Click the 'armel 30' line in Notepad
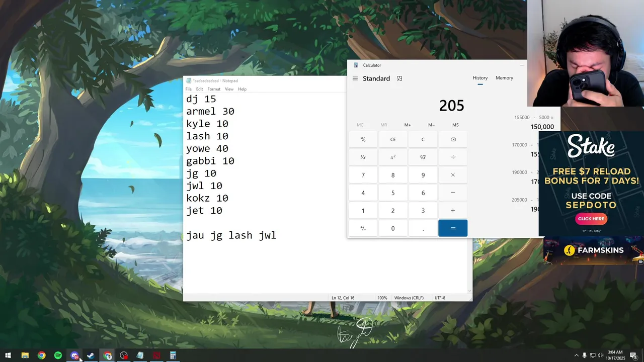Image resolution: width=644 pixels, height=362 pixels. coord(210,112)
